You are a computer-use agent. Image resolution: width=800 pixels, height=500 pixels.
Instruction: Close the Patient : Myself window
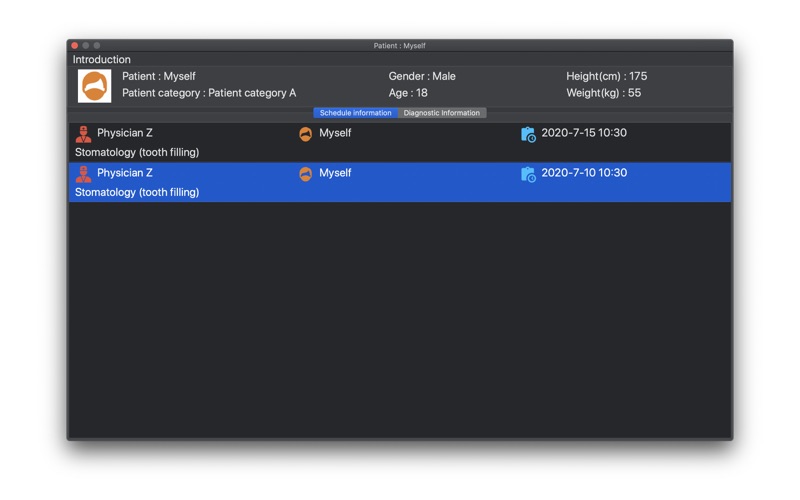coord(75,45)
